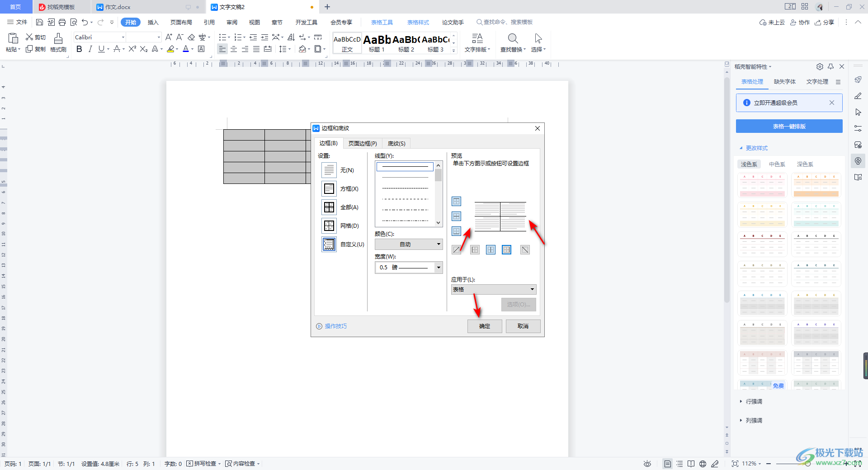Choose the orange light table style thumbnail

pos(816,185)
